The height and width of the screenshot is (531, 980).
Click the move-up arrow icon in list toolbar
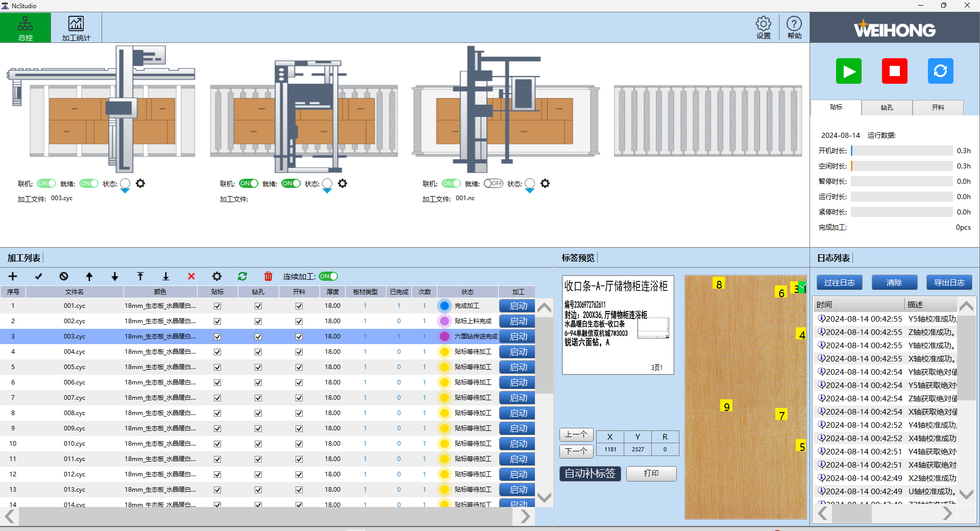89,276
